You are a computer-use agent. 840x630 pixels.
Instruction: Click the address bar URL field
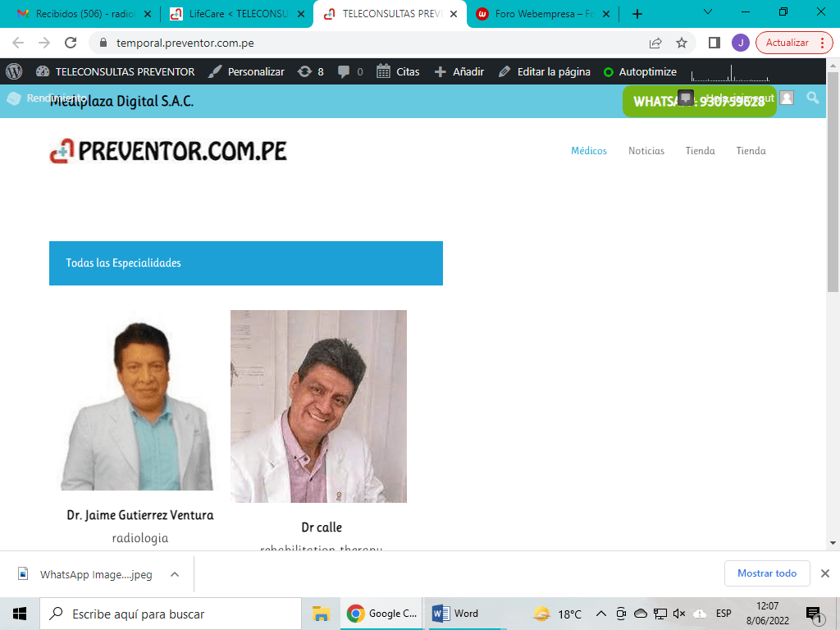click(370, 43)
